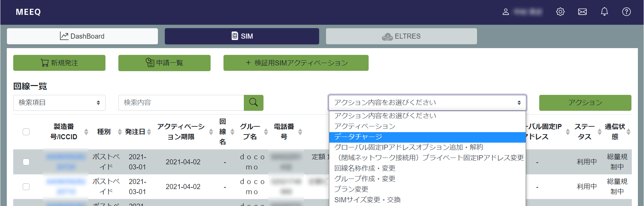Open the 申請一覧 button
This screenshot has width=644, height=206.
164,63
